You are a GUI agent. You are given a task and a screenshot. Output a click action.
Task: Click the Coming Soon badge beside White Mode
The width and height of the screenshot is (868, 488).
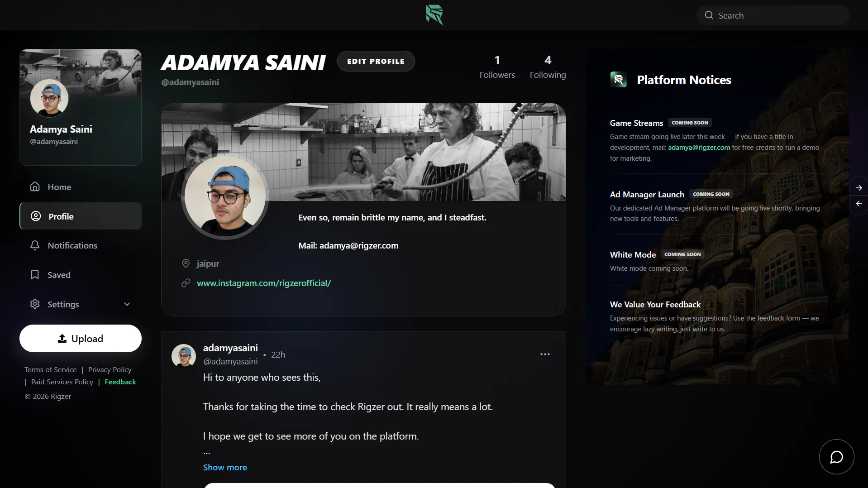[x=682, y=254]
